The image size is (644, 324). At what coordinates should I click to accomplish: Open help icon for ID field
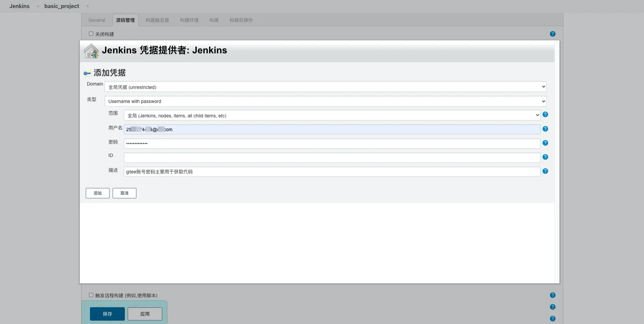click(x=545, y=157)
